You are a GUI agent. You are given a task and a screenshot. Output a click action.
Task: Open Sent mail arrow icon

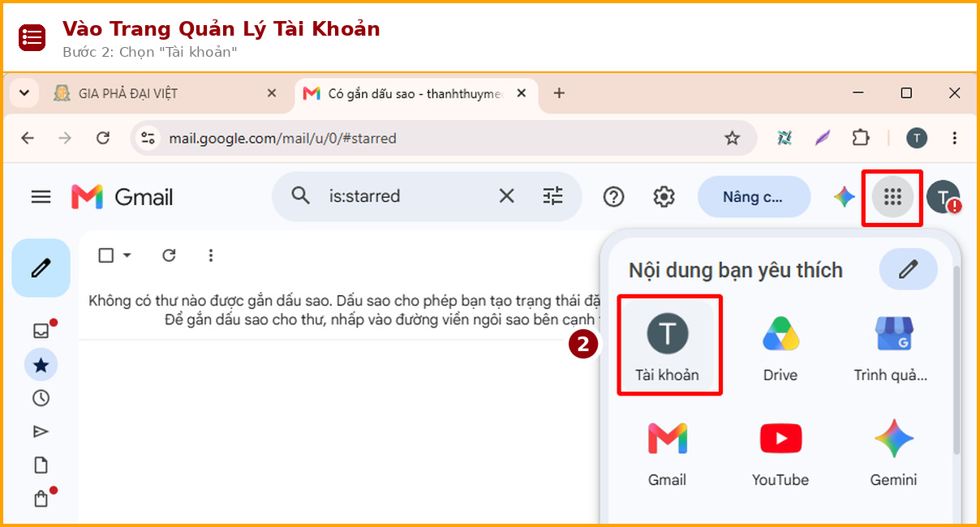41,431
